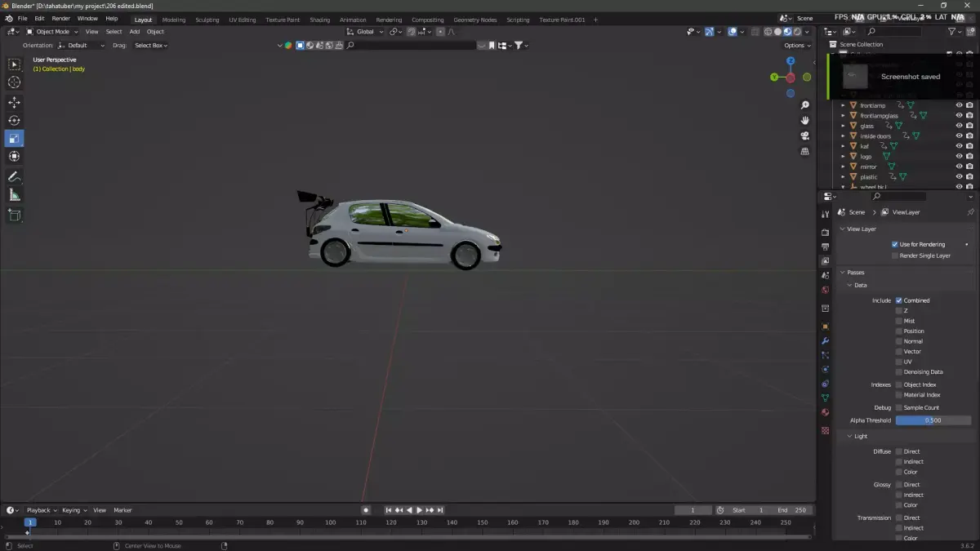Open the World properties tab
This screenshot has width=980, height=551.
[825, 290]
